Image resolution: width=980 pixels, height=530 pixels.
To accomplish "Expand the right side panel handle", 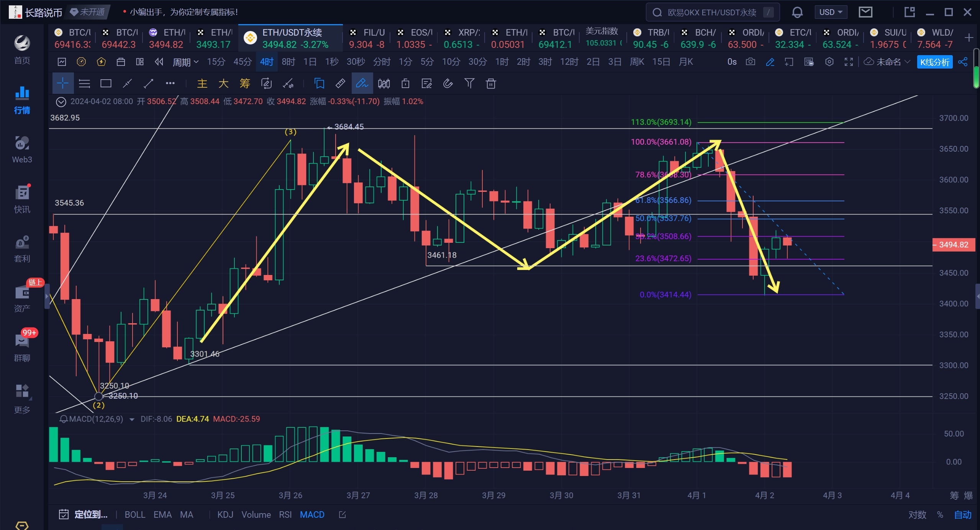I will tap(977, 297).
